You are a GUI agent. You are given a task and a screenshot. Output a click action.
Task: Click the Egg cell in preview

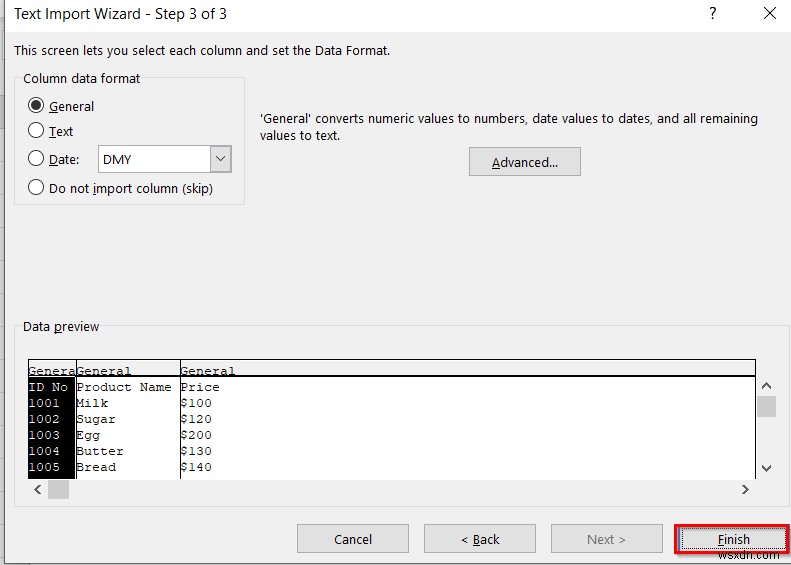pos(88,435)
